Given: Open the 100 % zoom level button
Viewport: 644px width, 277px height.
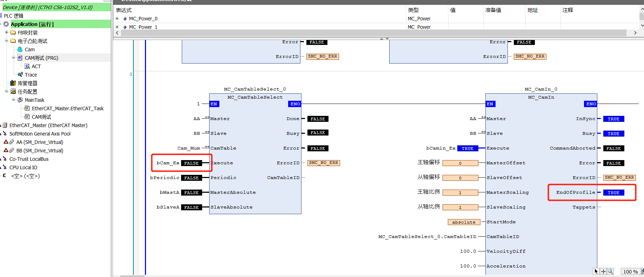Looking at the screenshot, I should click(x=631, y=272).
